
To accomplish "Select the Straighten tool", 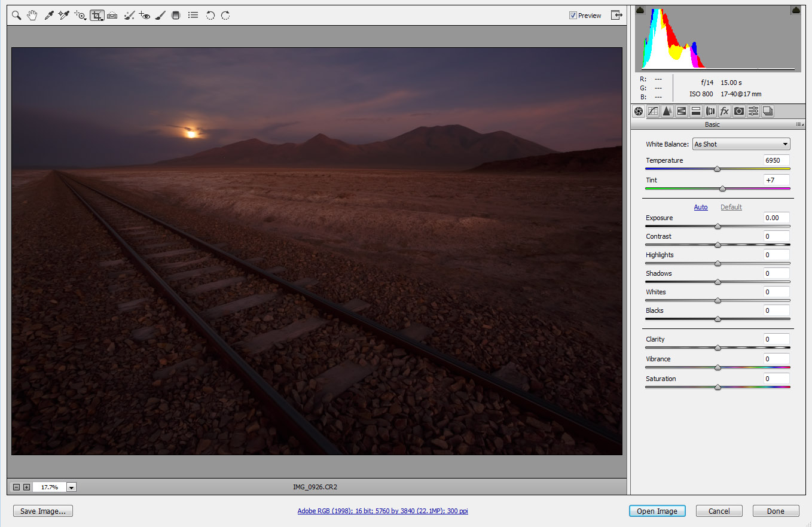I will point(112,16).
